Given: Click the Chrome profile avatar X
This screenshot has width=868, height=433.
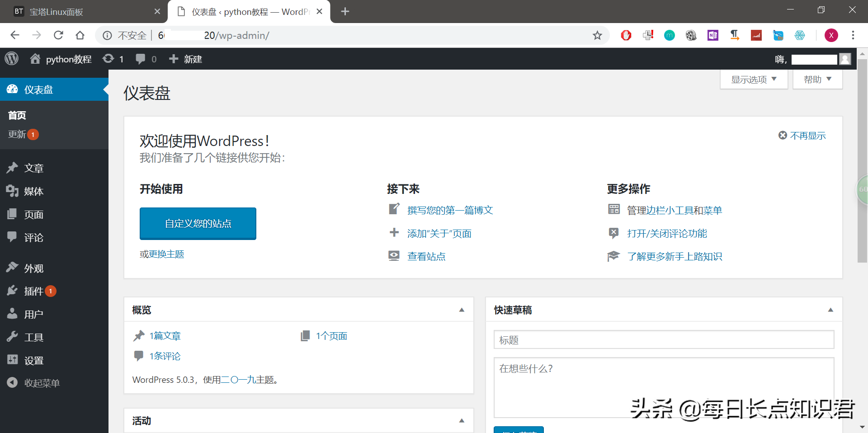Looking at the screenshot, I should point(831,35).
